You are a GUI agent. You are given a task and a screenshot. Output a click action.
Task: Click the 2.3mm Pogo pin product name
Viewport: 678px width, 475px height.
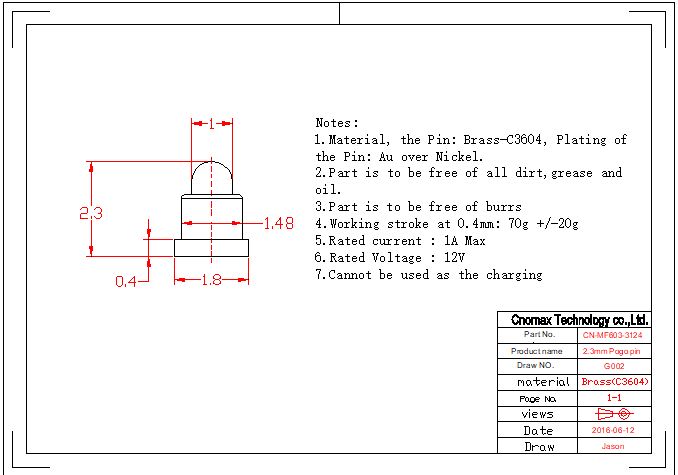(614, 351)
